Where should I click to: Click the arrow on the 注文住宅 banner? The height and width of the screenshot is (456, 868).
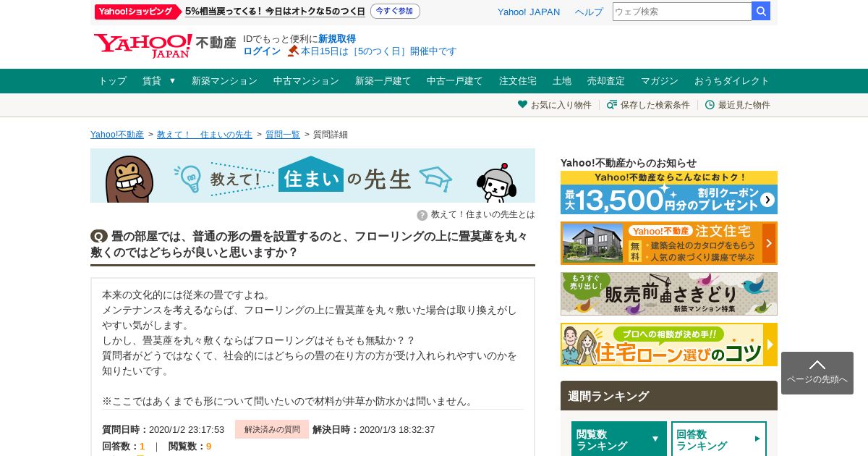click(x=769, y=243)
